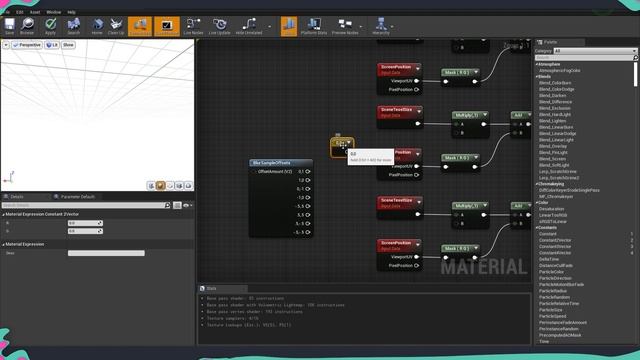This screenshot has height=360, width=640.
Task: Select fourth preview shape icon in viewport
Action: [179, 186]
